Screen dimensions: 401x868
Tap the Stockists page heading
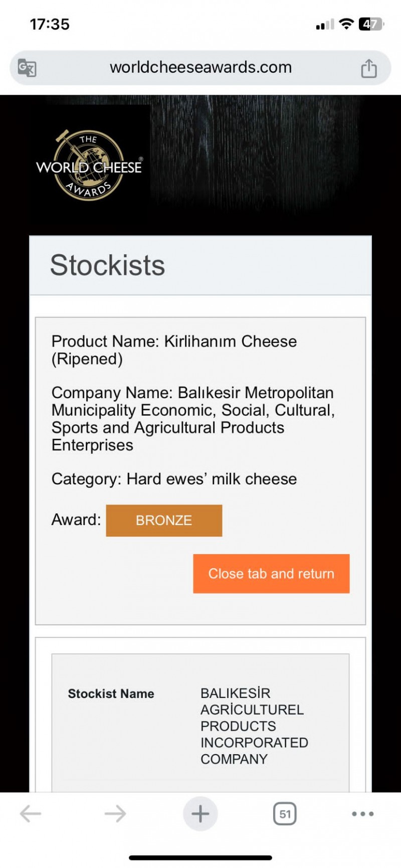click(x=108, y=265)
